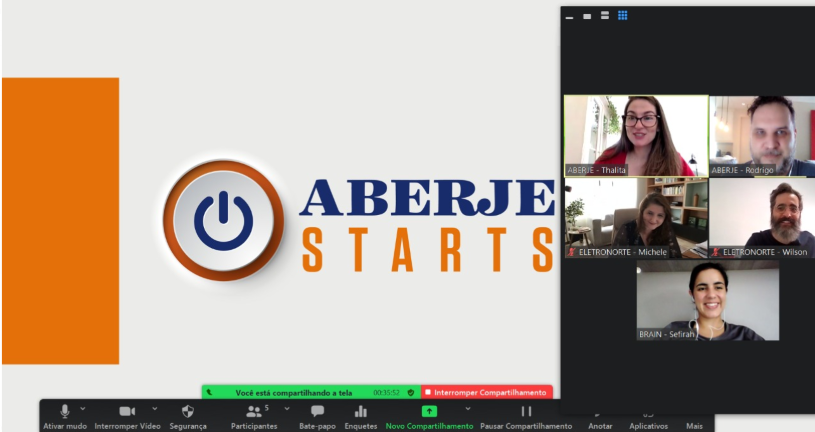Switch video panel to stacked thumbnail view

pos(605,16)
